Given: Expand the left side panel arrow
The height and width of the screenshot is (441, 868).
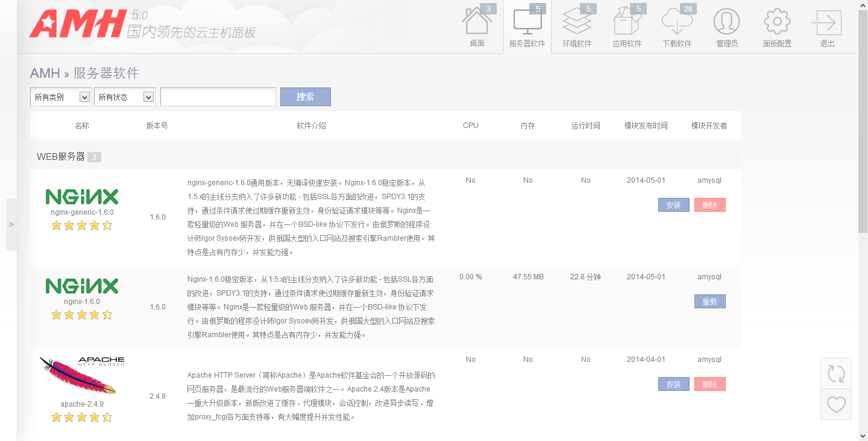Looking at the screenshot, I should (x=11, y=224).
